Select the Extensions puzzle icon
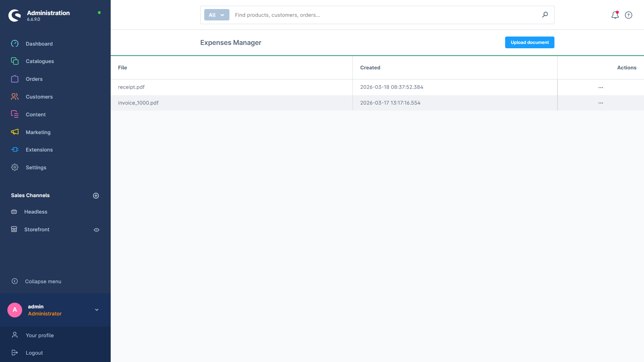Image resolution: width=644 pixels, height=362 pixels. pyautogui.click(x=15, y=149)
